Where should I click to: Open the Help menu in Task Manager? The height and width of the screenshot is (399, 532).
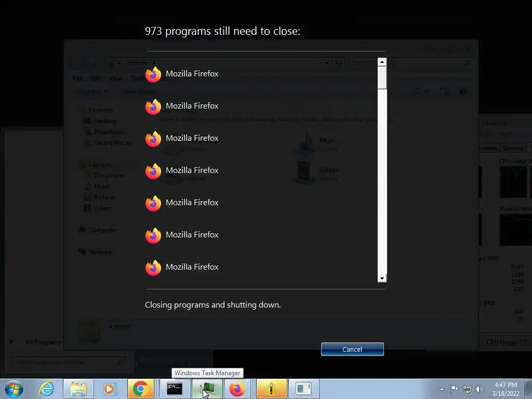pos(506,135)
